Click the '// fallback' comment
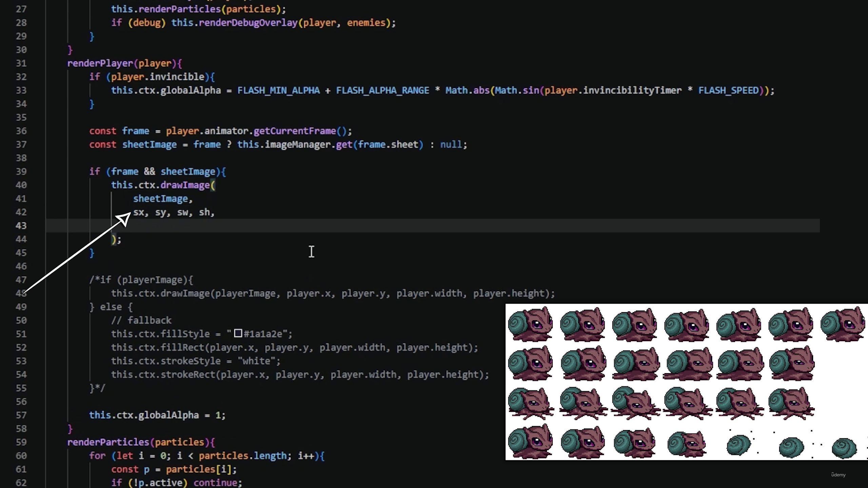 pyautogui.click(x=141, y=321)
